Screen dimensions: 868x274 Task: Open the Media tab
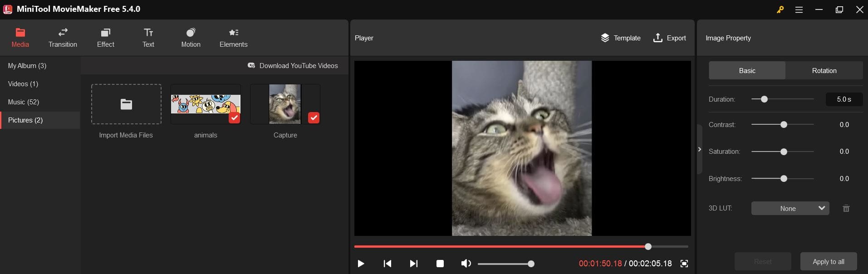pos(20,38)
